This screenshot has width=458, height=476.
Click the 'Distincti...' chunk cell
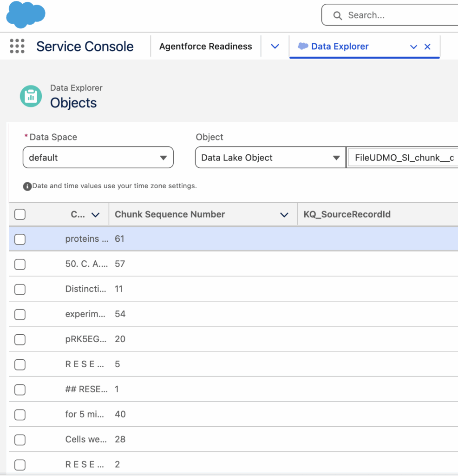[86, 289]
